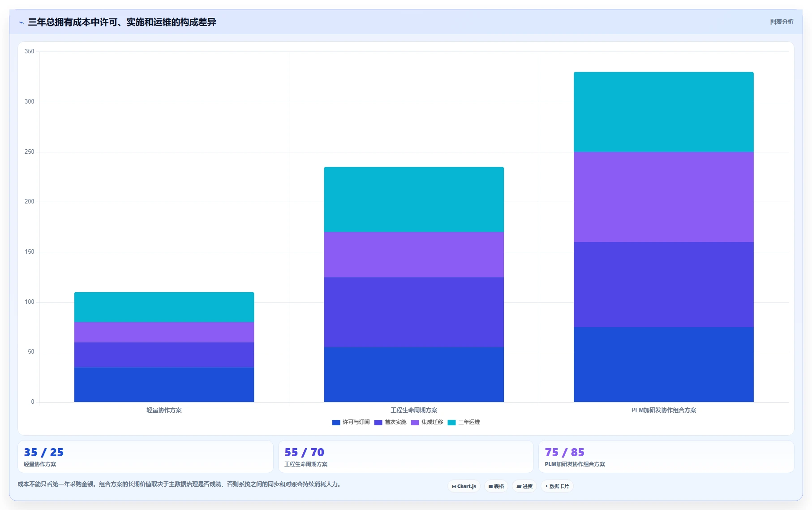The width and height of the screenshot is (812, 510).
Task: Toggle the 首次实施 legend item
Action: 390,422
